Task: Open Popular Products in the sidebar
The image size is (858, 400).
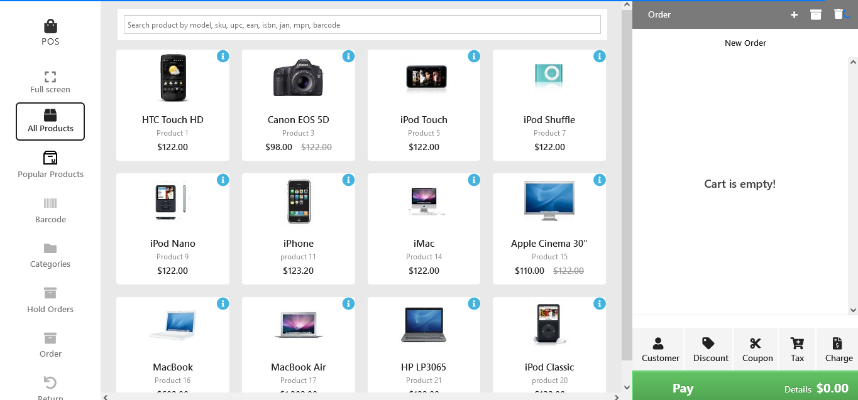Action: 50,164
